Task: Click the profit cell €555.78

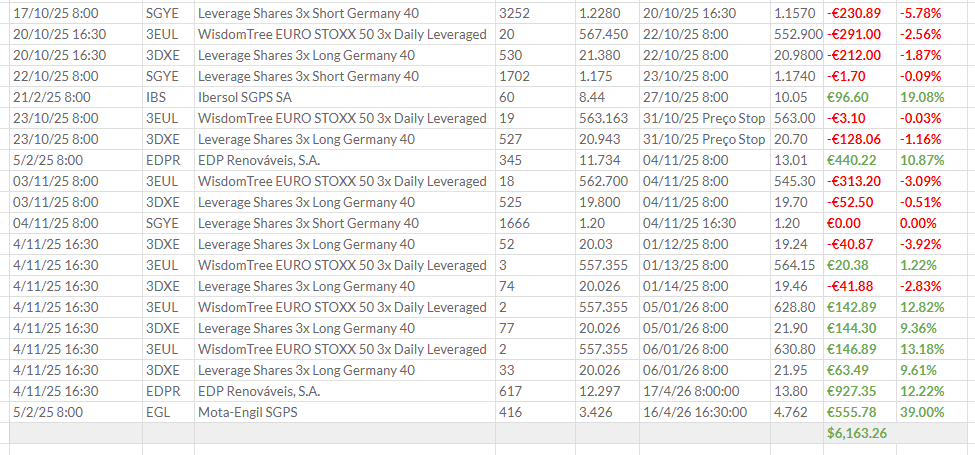Action: [860, 412]
